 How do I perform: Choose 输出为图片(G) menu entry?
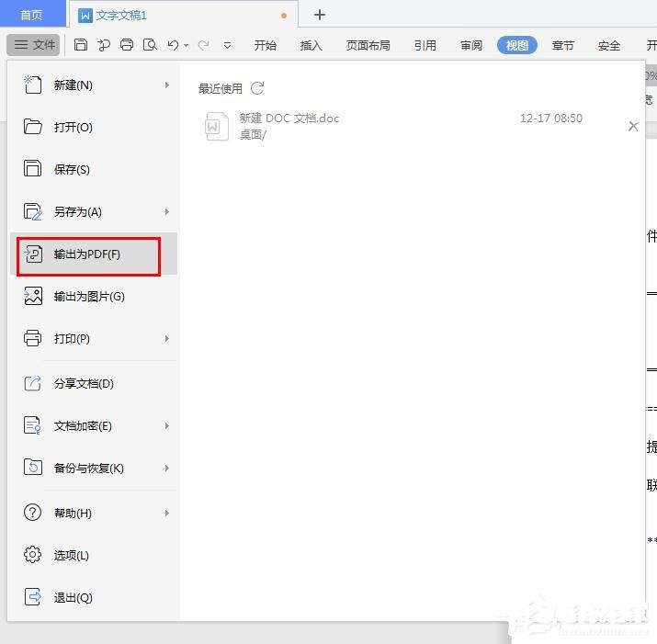94,296
